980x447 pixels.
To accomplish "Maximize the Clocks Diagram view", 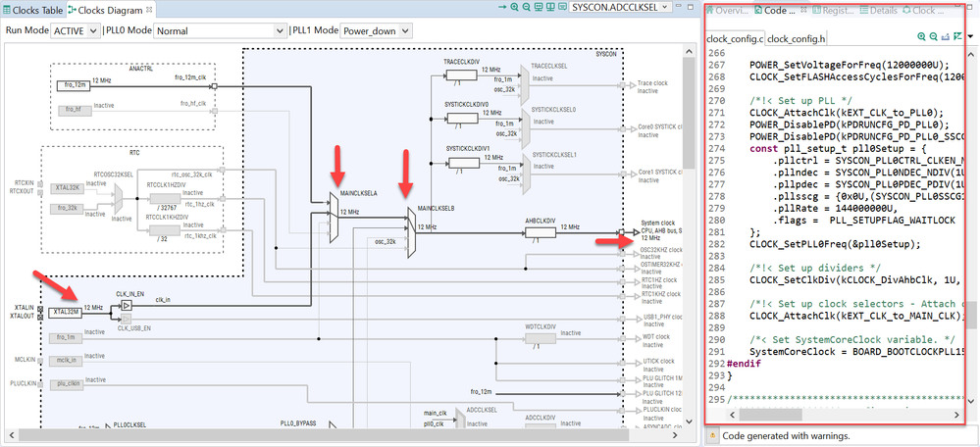I will tap(690, 7).
